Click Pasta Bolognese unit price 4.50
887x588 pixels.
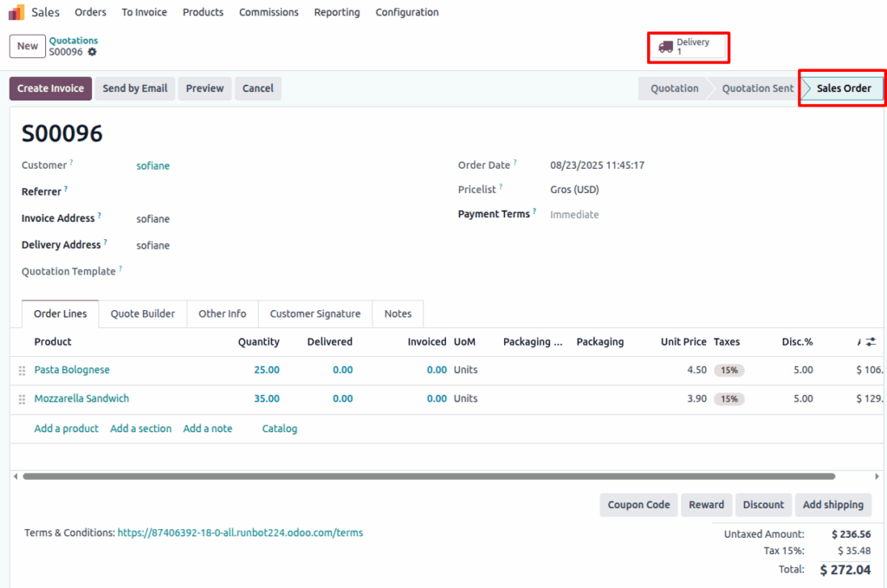coord(697,370)
